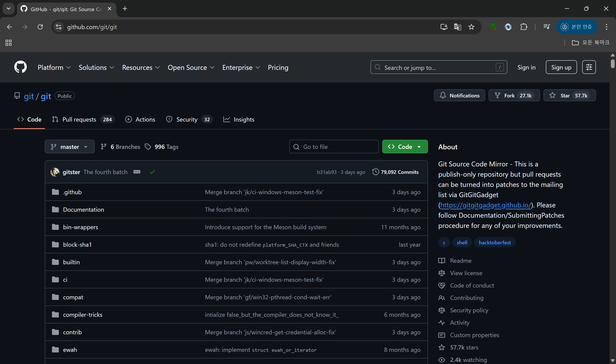Open the Pricing link
Image resolution: width=616 pixels, height=364 pixels.
click(278, 68)
